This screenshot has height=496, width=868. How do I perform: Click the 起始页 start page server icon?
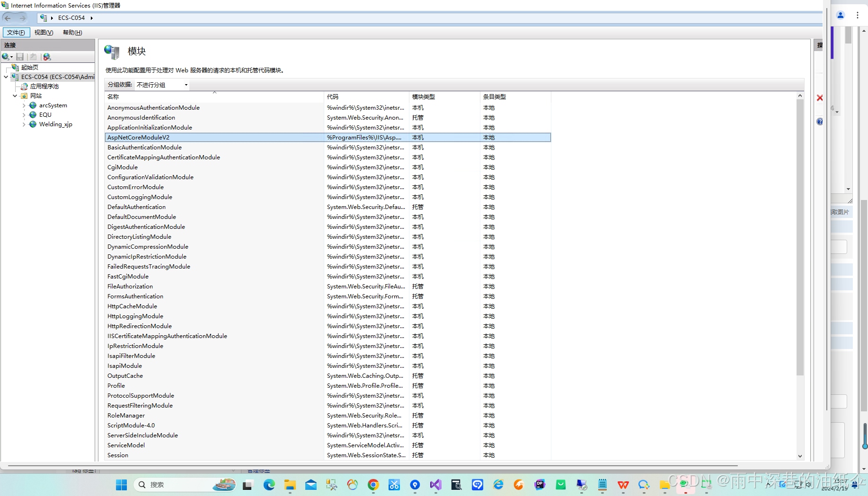click(x=15, y=67)
